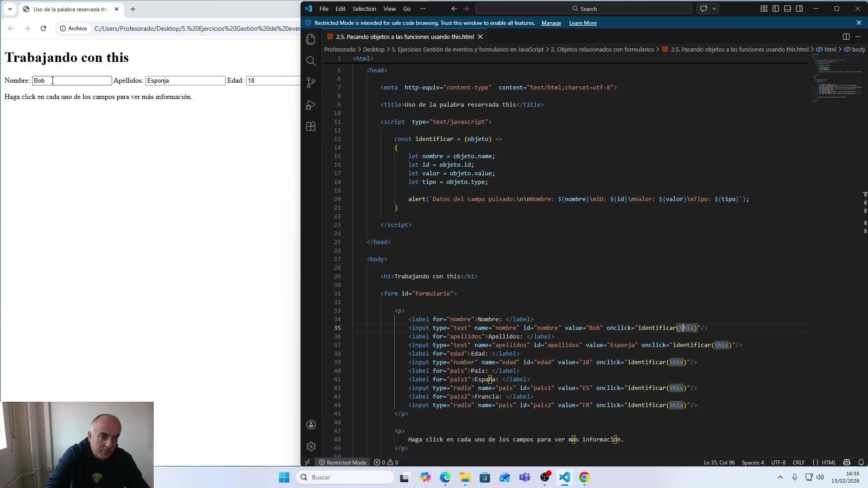The width and height of the screenshot is (868, 488).
Task: Click the Ln 35, Col 96 status item
Action: [x=719, y=462]
